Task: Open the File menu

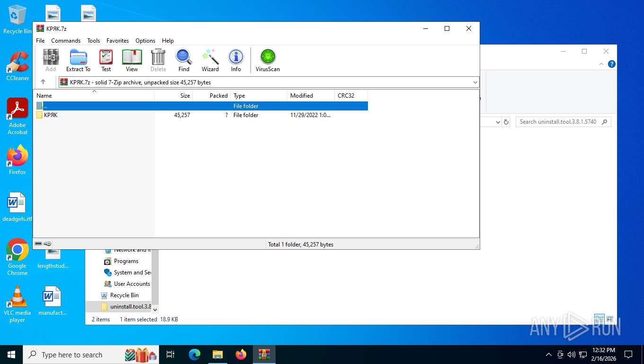Action: [x=40, y=41]
